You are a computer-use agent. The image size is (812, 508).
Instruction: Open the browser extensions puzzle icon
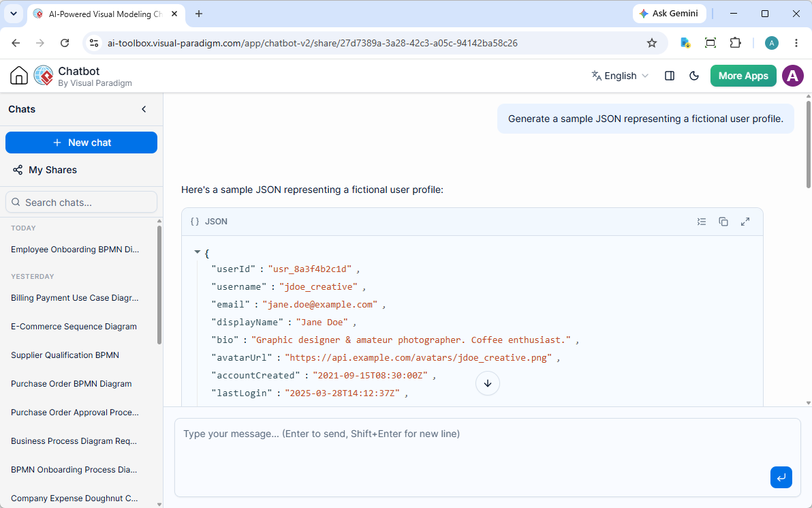pyautogui.click(x=735, y=43)
